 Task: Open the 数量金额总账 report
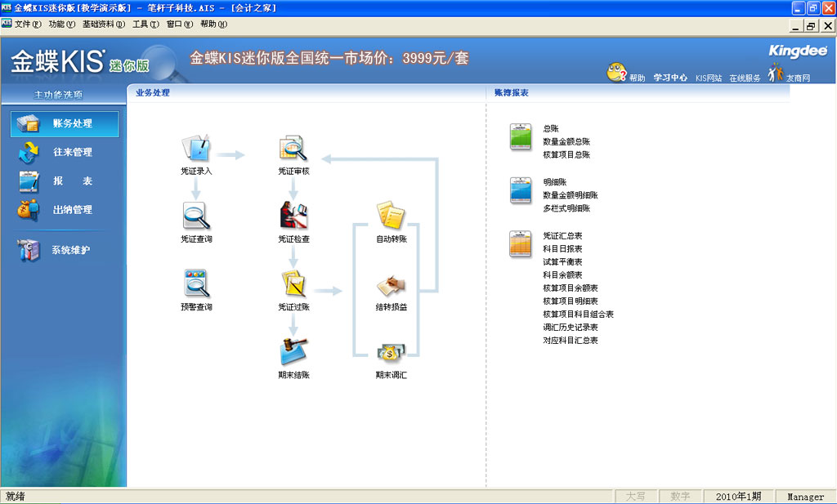click(566, 142)
